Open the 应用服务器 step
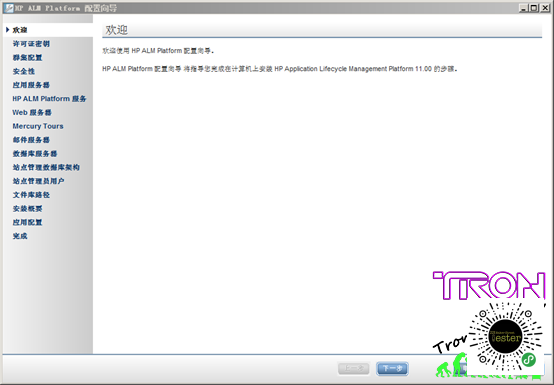This screenshot has width=554, height=385. [31, 85]
